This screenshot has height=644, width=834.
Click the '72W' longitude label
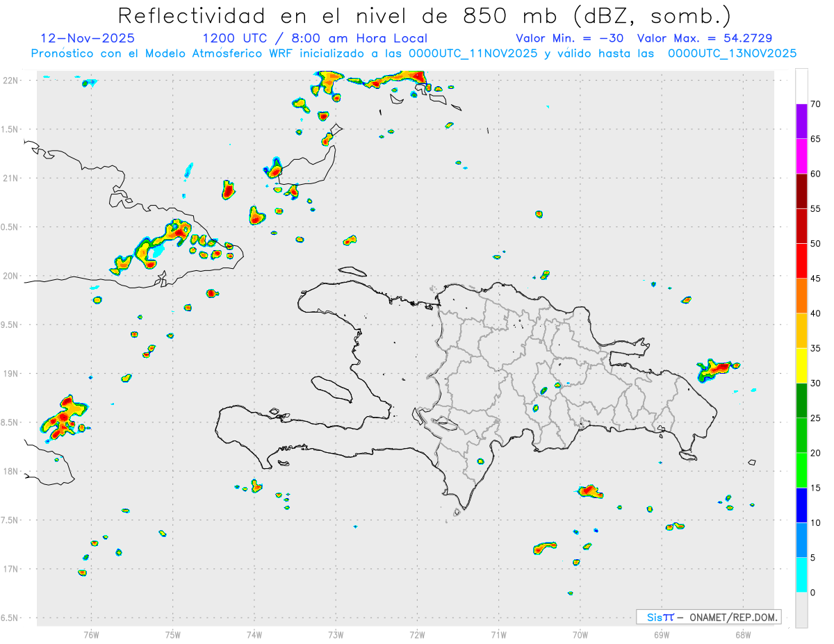(x=417, y=634)
